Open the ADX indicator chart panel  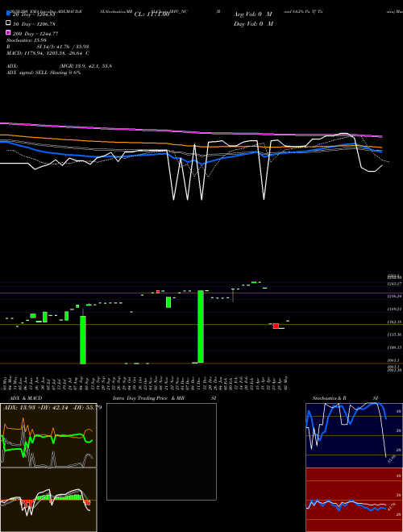click(x=48, y=435)
